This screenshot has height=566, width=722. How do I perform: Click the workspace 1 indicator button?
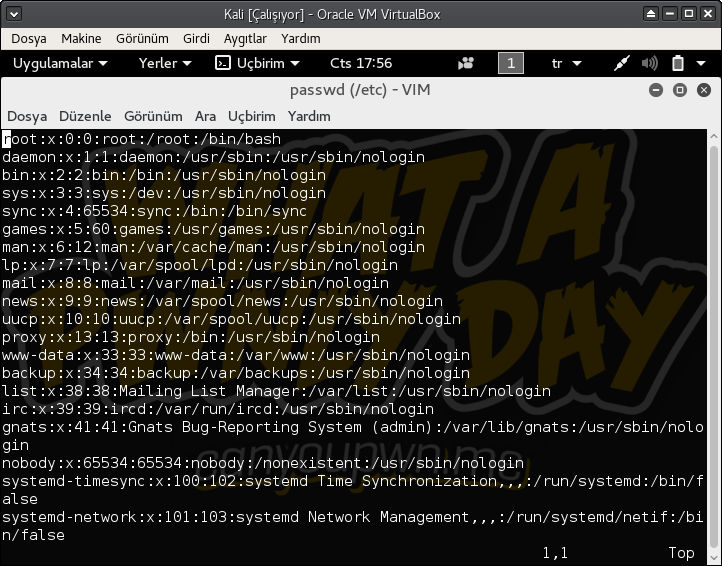[x=510, y=63]
